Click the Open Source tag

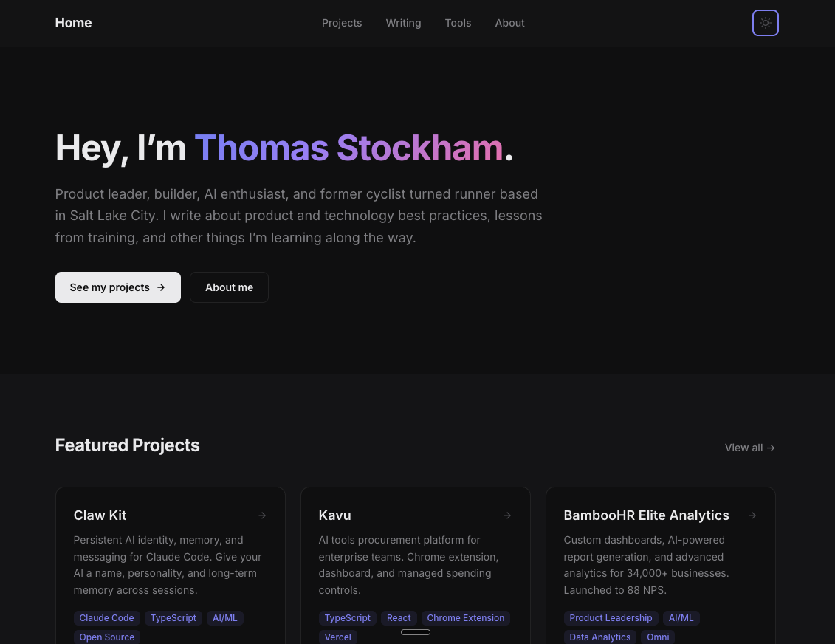(106, 637)
